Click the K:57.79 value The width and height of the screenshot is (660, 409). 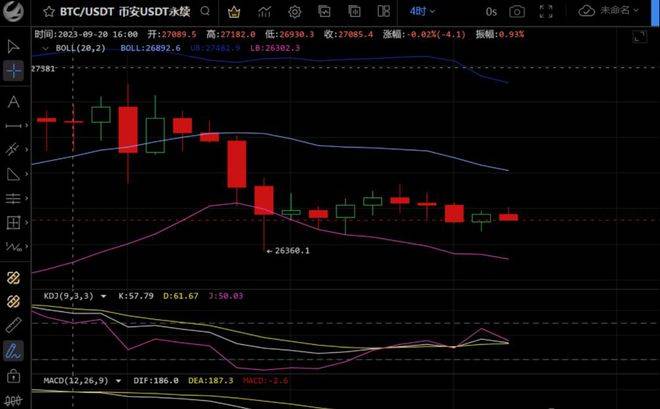[136, 296]
